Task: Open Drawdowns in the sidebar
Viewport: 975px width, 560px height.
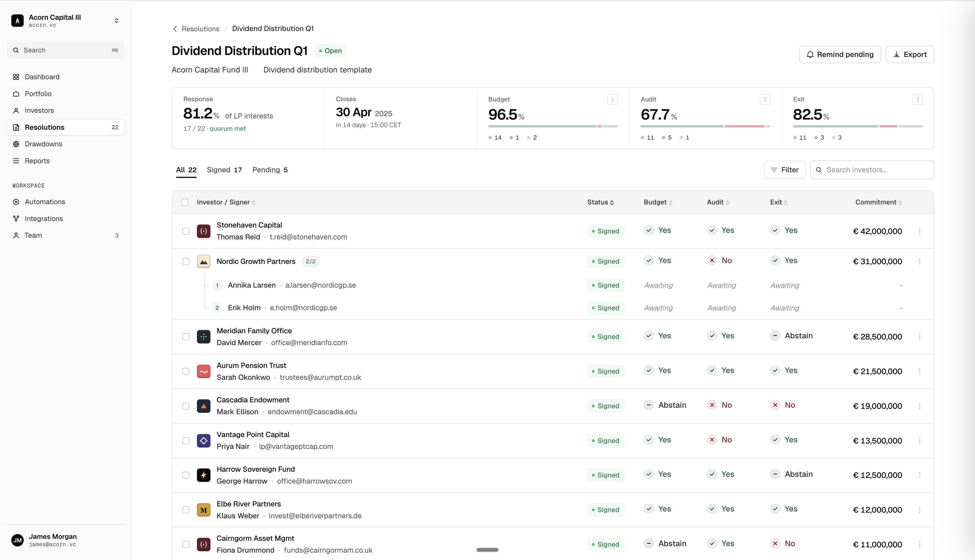Action: pos(65,144)
